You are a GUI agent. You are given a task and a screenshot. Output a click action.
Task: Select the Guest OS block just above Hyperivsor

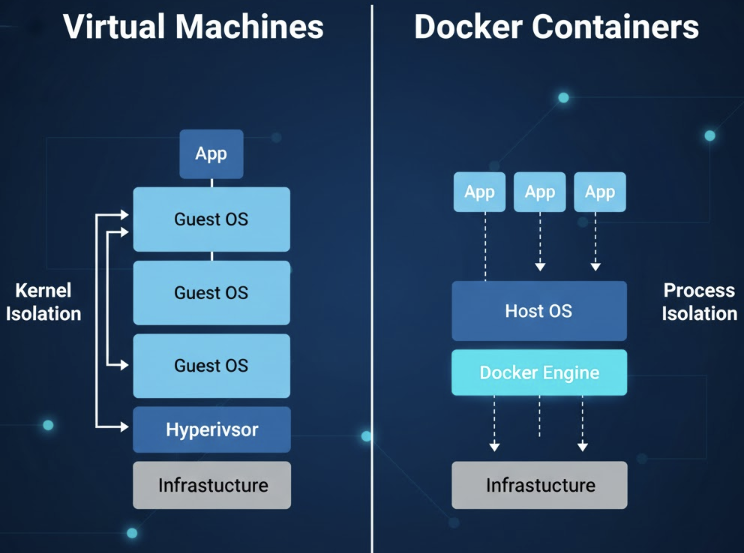212,366
